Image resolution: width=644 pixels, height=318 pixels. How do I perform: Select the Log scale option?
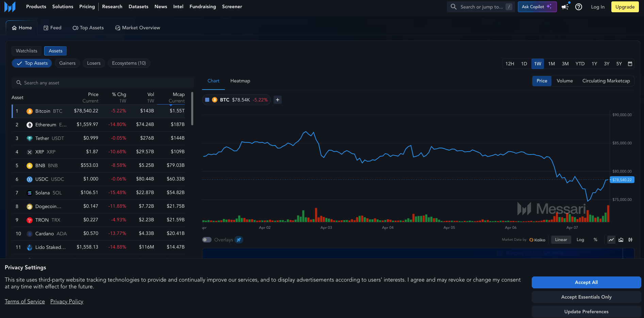click(x=580, y=240)
